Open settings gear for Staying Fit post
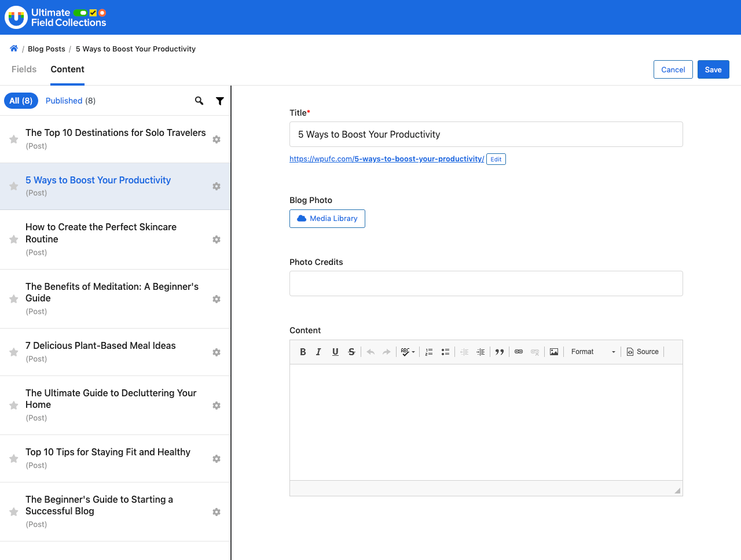 pyautogui.click(x=217, y=459)
